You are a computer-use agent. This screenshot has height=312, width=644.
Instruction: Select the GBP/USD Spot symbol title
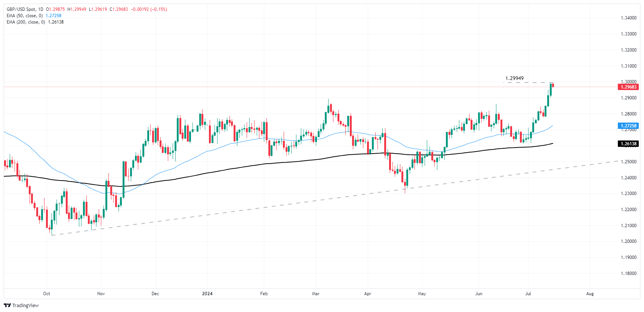(x=25, y=9)
